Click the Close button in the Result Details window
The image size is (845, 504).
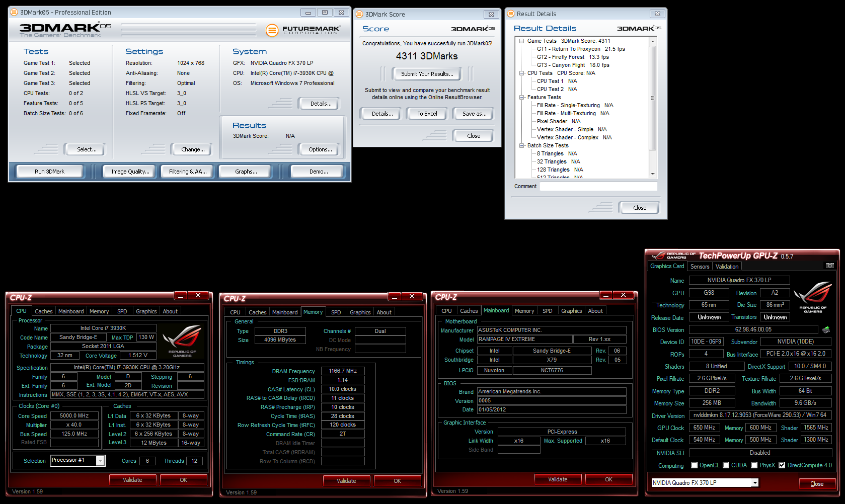pyautogui.click(x=640, y=208)
